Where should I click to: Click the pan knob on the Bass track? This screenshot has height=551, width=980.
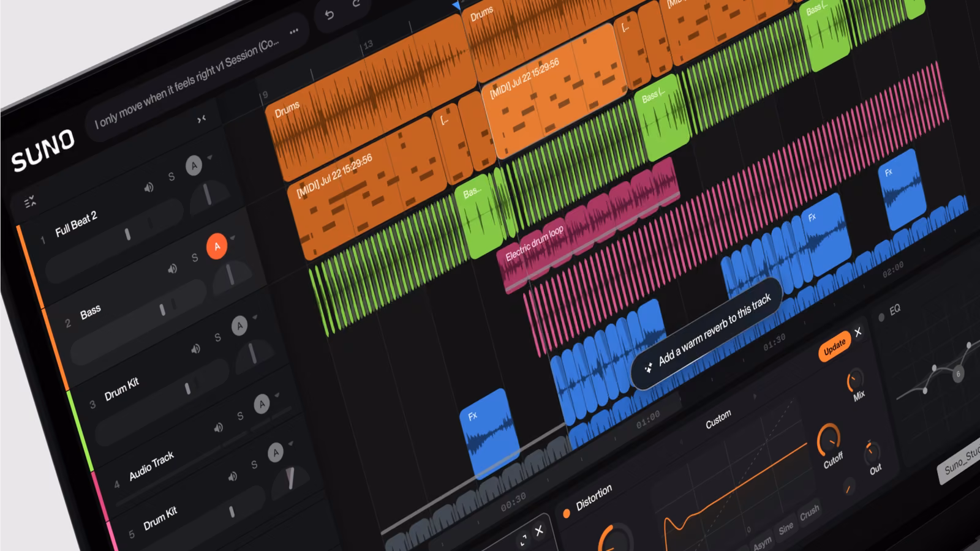(x=231, y=275)
